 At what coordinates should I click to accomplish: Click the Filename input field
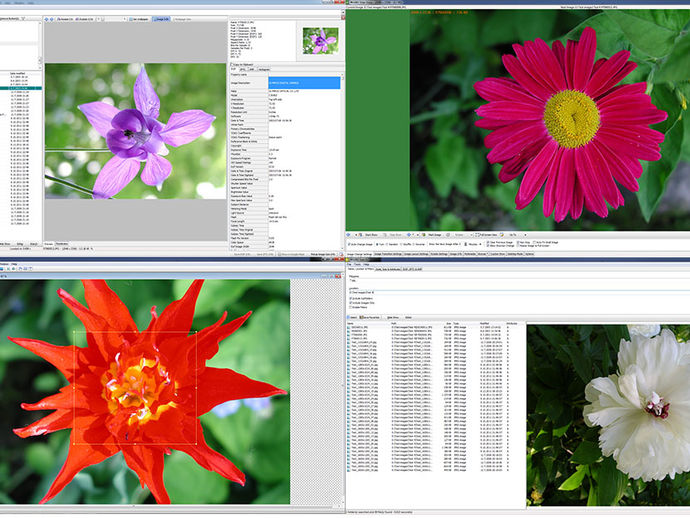519,280
